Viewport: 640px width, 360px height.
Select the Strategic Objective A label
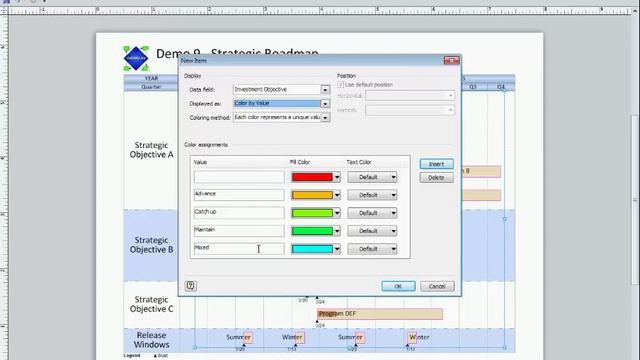[151, 150]
